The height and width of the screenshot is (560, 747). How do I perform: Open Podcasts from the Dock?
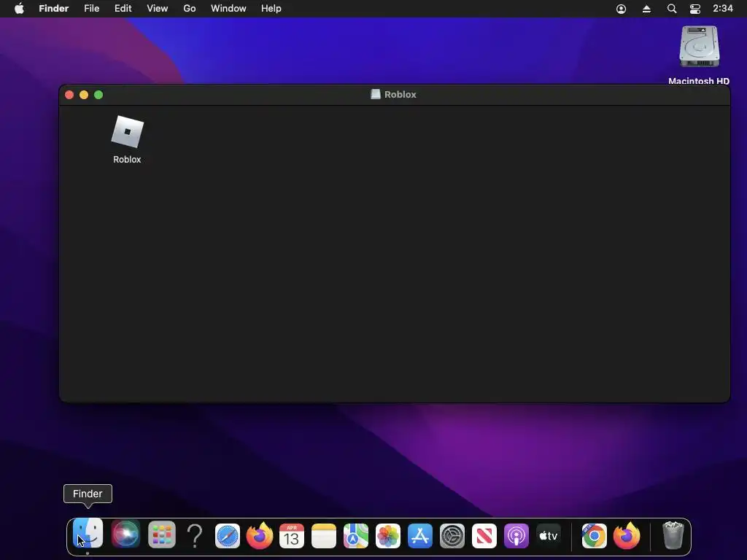pyautogui.click(x=516, y=536)
